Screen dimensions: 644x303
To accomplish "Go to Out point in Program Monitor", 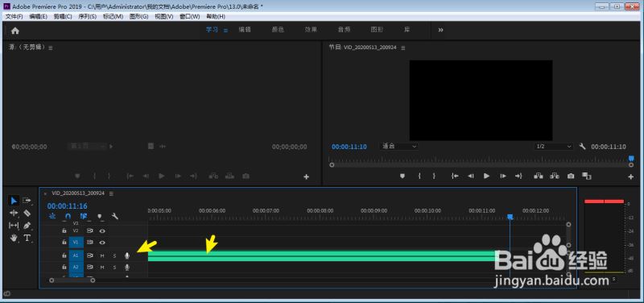I will [x=518, y=176].
